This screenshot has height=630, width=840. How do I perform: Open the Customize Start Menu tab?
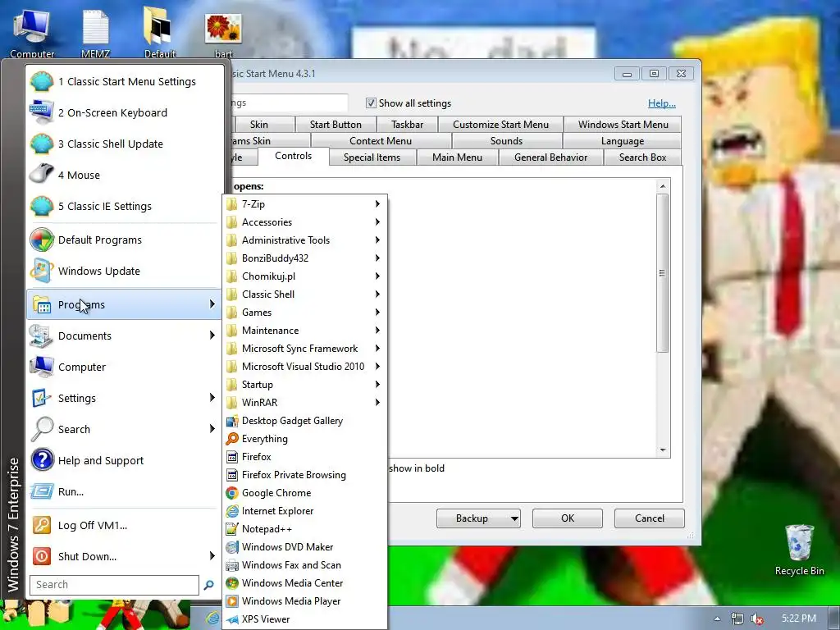coord(500,125)
